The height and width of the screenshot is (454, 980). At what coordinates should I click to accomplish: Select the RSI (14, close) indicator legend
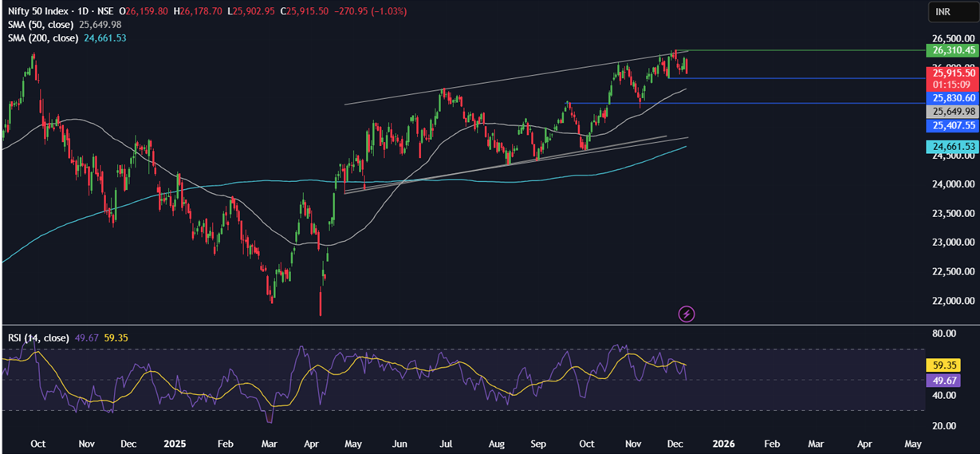click(x=37, y=338)
